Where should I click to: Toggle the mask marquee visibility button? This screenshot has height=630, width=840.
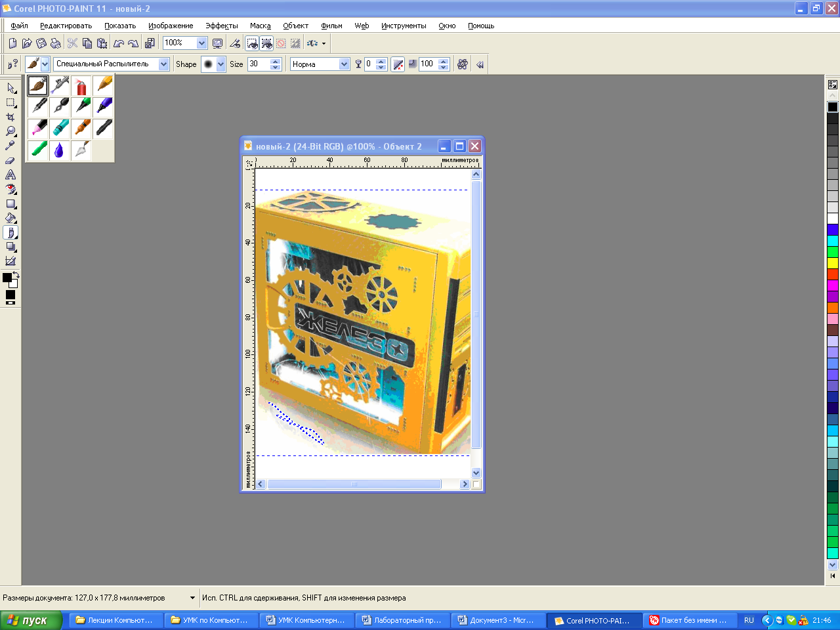click(x=253, y=43)
